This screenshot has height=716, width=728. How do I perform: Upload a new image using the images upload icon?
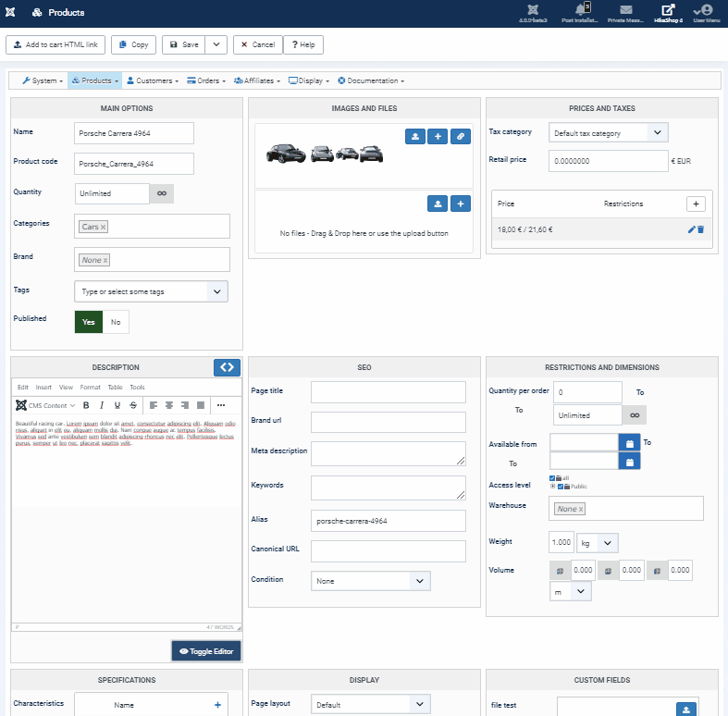tap(415, 137)
